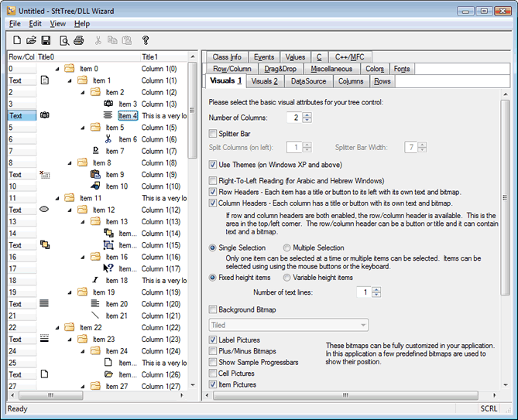Collapse the Item 0 tree node
This screenshot has width=518, height=420.
click(x=57, y=69)
